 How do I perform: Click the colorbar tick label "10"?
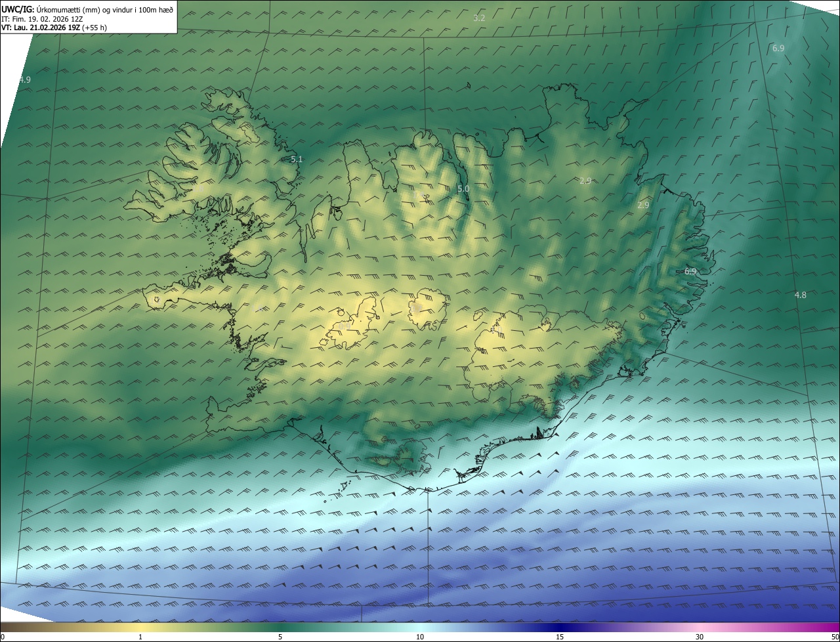[420, 637]
